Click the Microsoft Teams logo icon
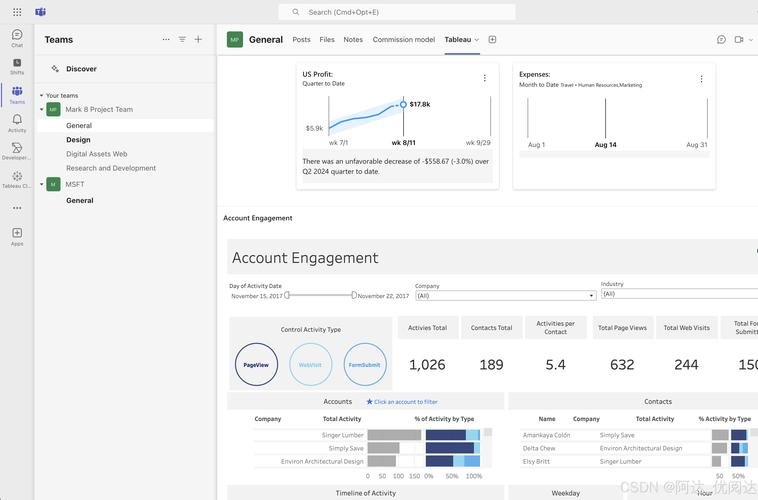The height and width of the screenshot is (500, 758). (41, 12)
